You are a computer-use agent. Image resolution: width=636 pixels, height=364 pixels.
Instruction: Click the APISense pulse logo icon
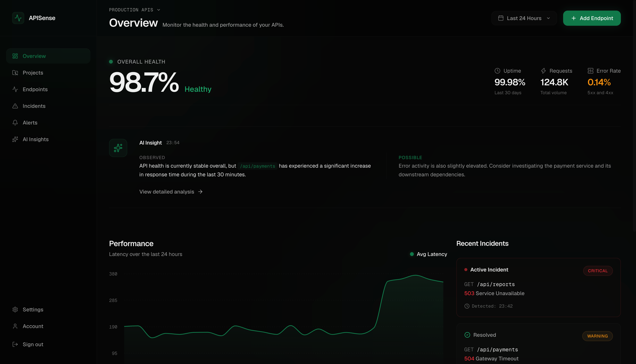coord(18,18)
